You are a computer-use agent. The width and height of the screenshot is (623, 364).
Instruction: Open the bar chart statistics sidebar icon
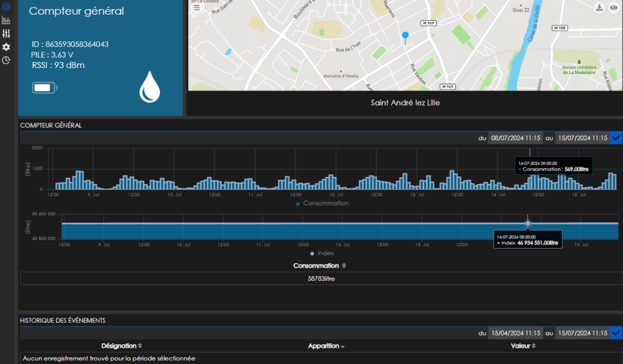point(6,20)
